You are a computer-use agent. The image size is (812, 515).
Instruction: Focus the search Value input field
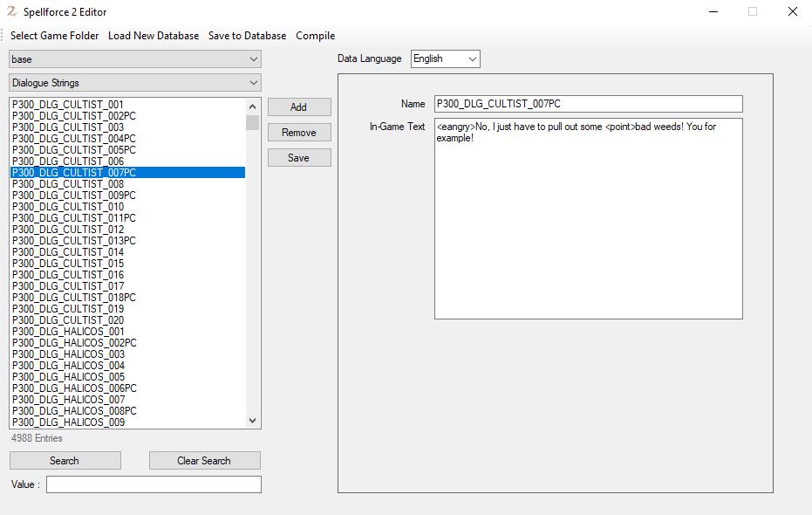click(154, 484)
